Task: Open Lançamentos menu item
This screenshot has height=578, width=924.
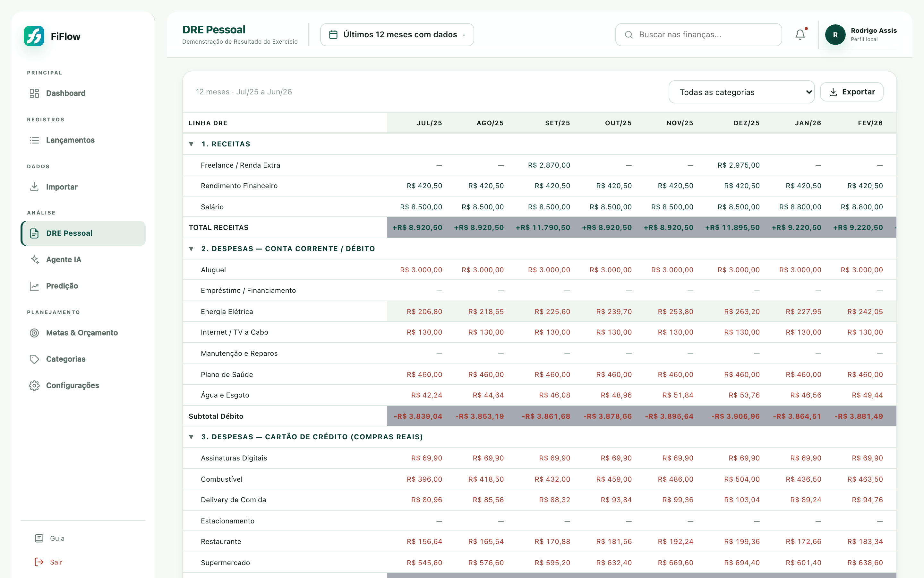Action: pos(83,140)
